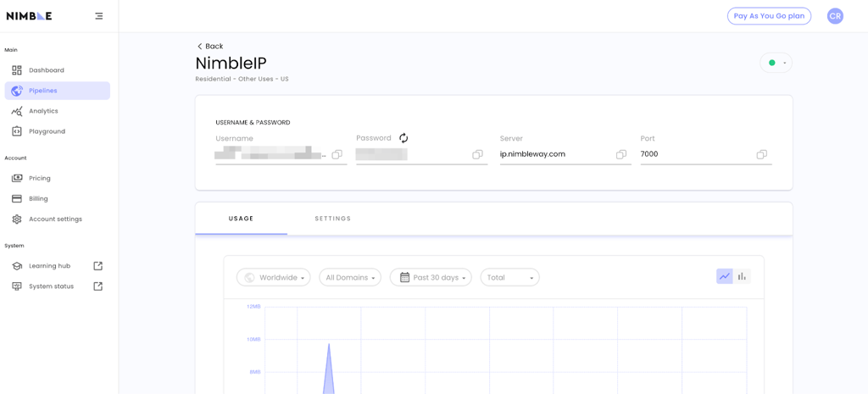Click the NimbleIP pipeline title
868x394 pixels.
pos(231,63)
